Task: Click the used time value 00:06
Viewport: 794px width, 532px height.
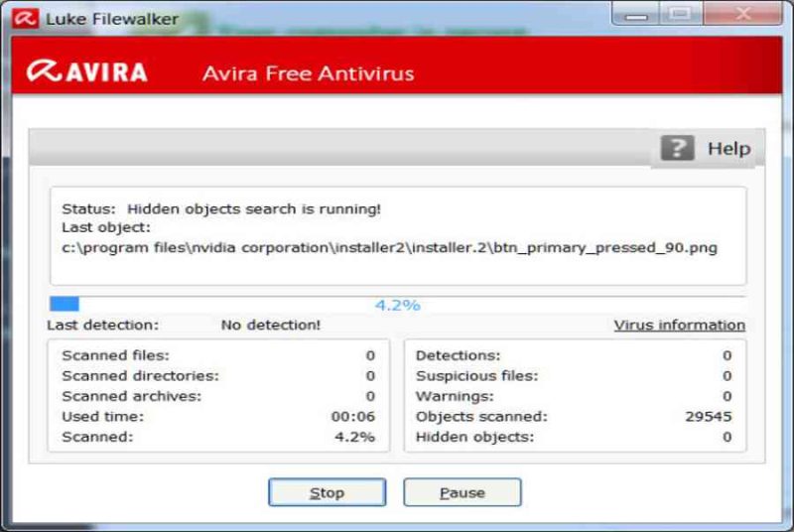Action: click(353, 417)
